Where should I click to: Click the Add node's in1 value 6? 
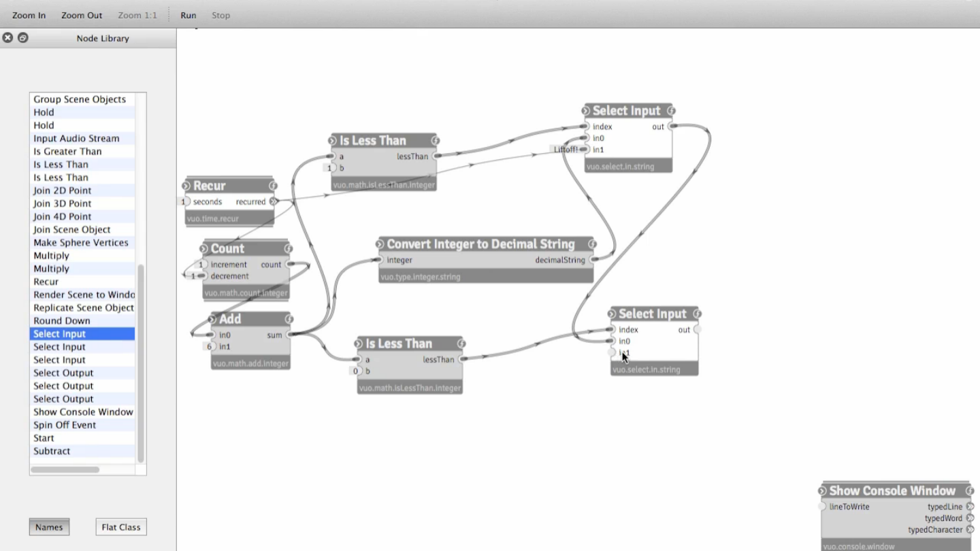pyautogui.click(x=210, y=347)
